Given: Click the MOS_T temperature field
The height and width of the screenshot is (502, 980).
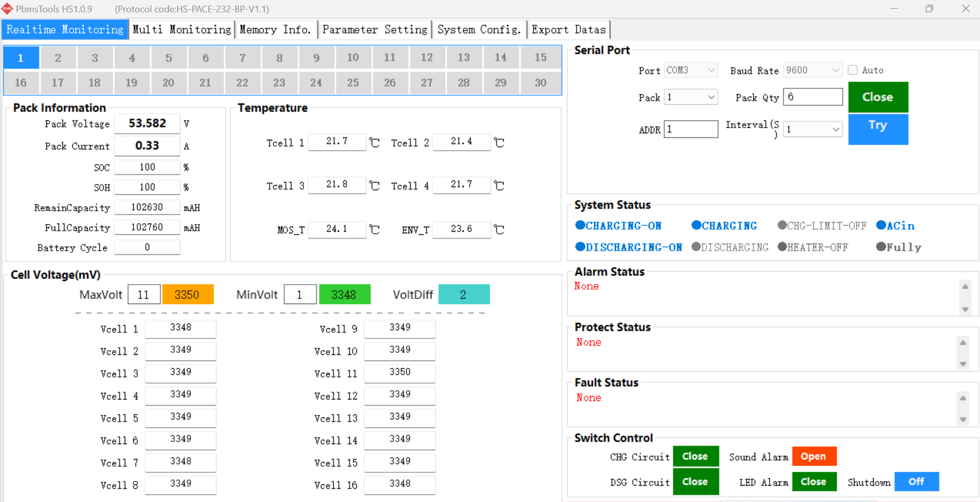Looking at the screenshot, I should (x=337, y=229).
